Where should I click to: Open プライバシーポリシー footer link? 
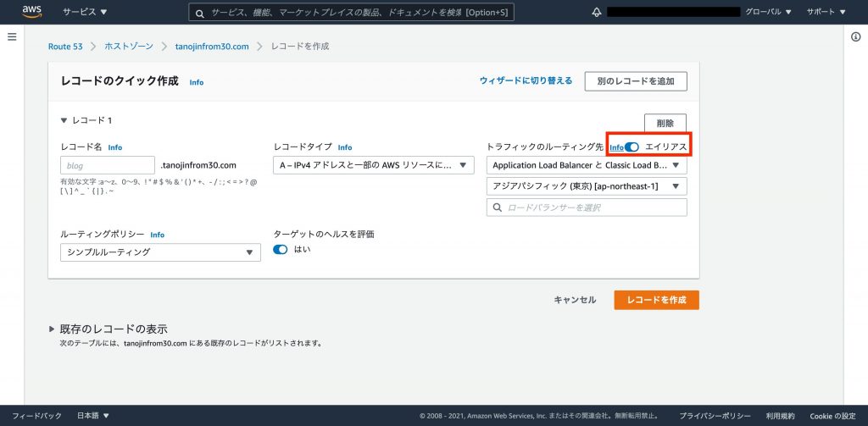[715, 416]
